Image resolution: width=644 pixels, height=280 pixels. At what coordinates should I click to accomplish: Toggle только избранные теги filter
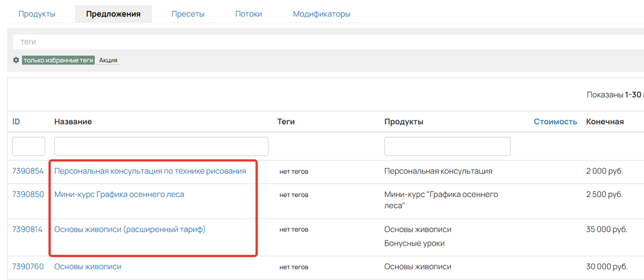click(58, 61)
